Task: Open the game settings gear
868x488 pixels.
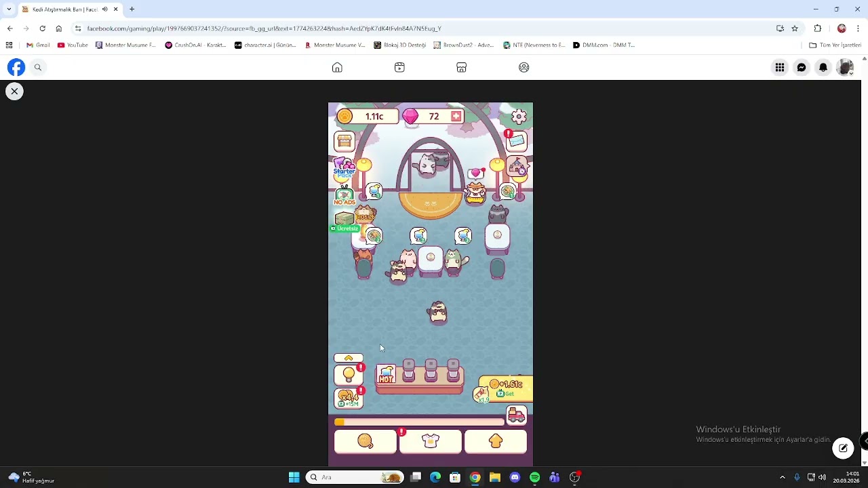Action: (519, 117)
